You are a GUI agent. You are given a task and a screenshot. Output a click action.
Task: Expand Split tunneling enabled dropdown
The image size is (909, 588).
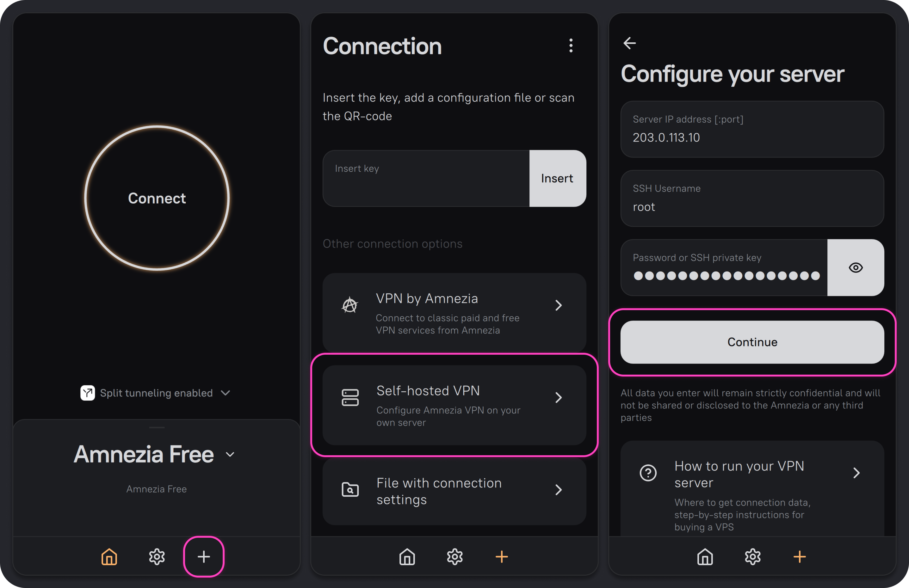click(225, 393)
